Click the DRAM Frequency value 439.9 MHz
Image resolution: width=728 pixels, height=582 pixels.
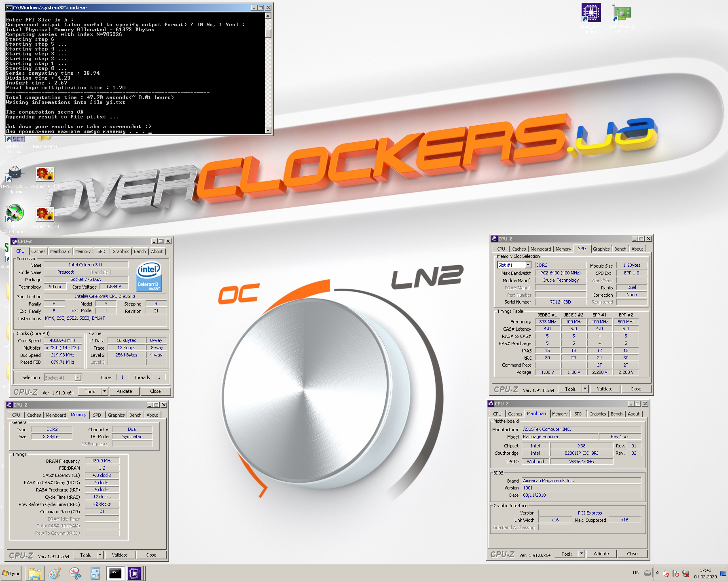102,461
